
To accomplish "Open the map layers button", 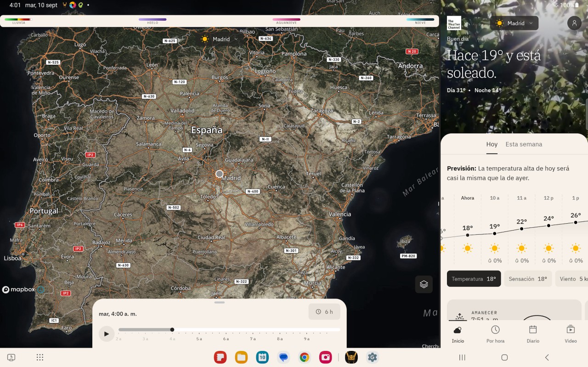I will [x=424, y=284].
